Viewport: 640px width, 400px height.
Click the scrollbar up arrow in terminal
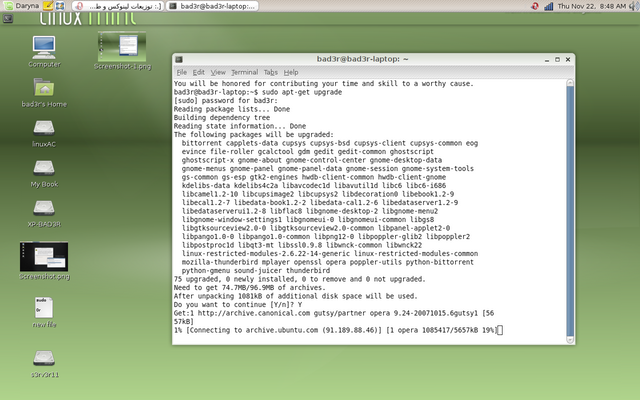[x=570, y=83]
